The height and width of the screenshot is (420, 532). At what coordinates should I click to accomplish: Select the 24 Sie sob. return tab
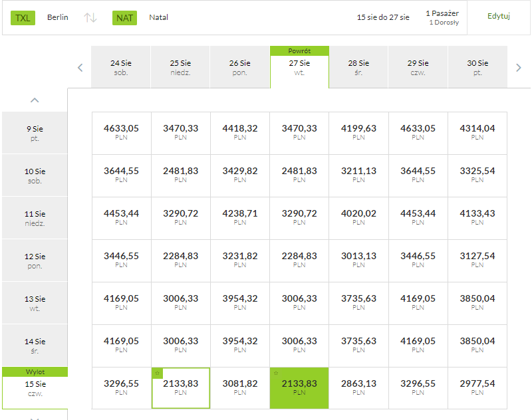121,67
